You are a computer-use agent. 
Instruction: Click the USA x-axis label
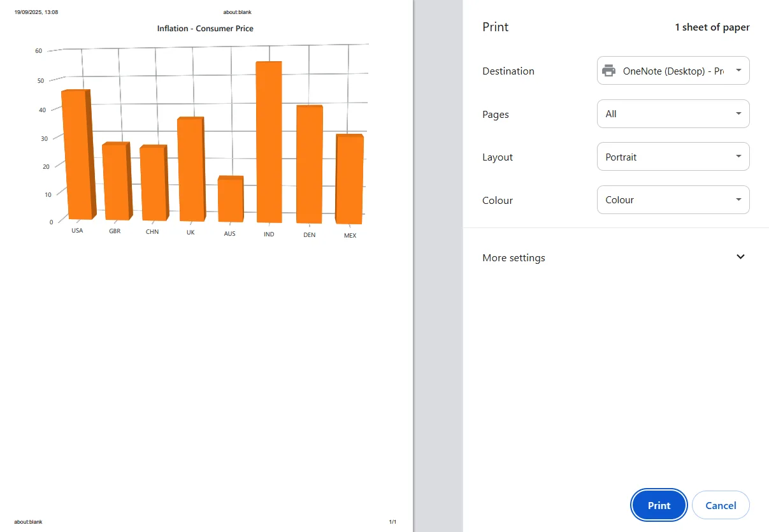(77, 231)
